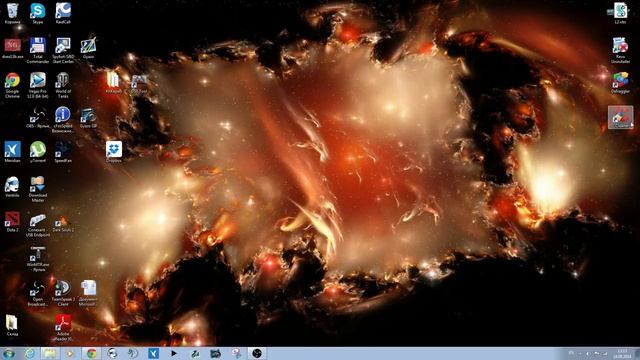Select the Ventrilo desktop shortcut
The height and width of the screenshot is (360, 640).
12,187
